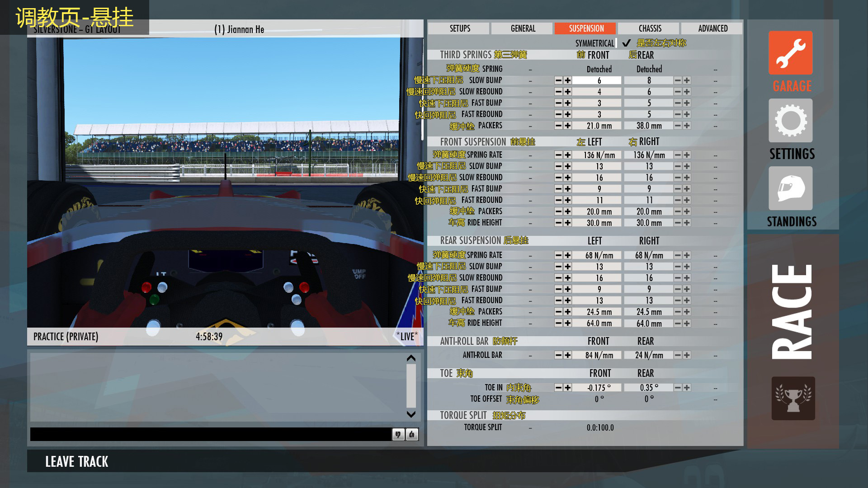Increase rear Toe In value

[x=687, y=388]
